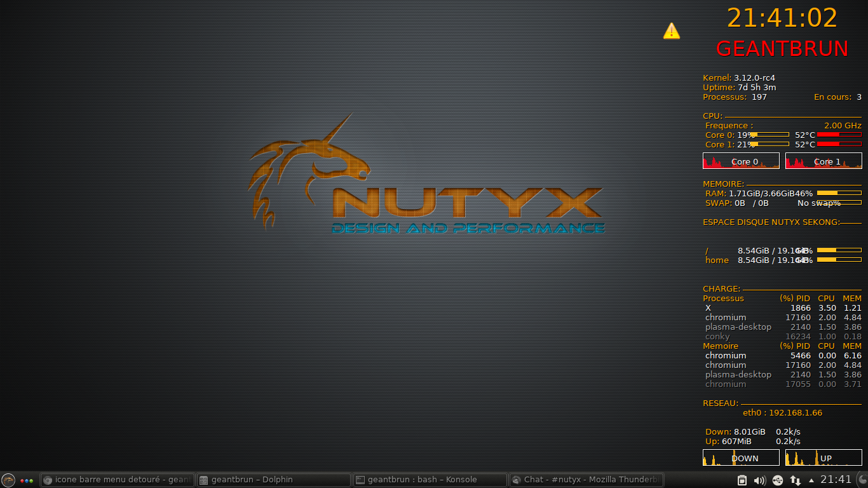Open the panel toolbox at right edge

click(x=861, y=480)
